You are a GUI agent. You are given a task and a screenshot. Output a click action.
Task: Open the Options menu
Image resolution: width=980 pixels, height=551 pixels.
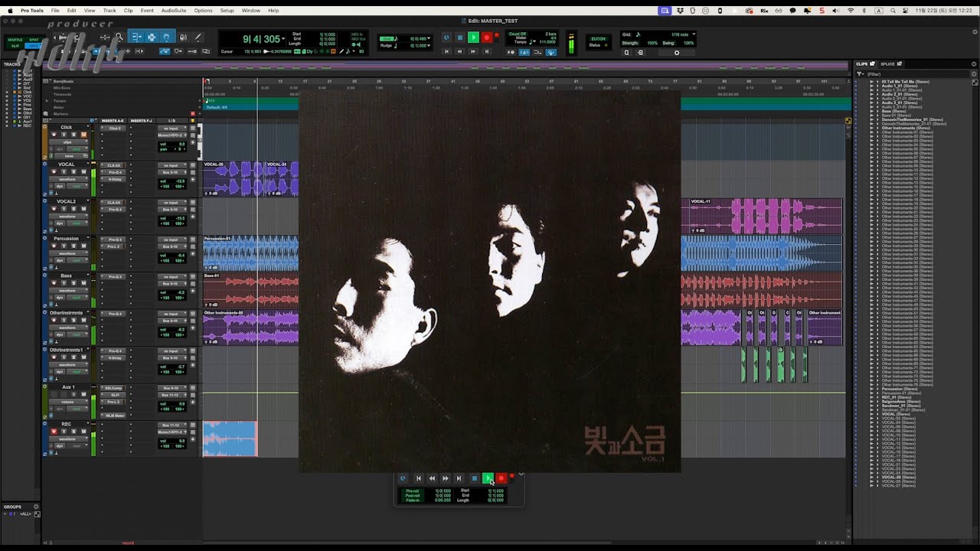click(x=203, y=11)
